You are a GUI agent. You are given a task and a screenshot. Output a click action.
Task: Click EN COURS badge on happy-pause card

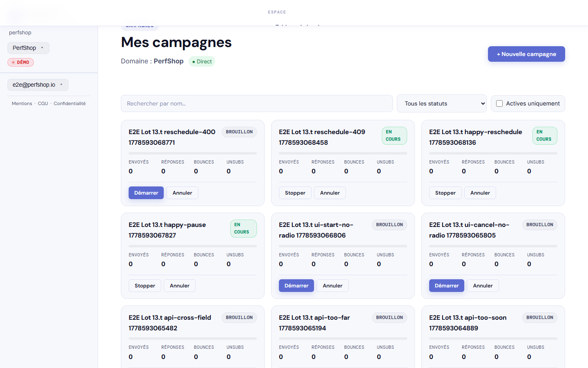coord(243,229)
